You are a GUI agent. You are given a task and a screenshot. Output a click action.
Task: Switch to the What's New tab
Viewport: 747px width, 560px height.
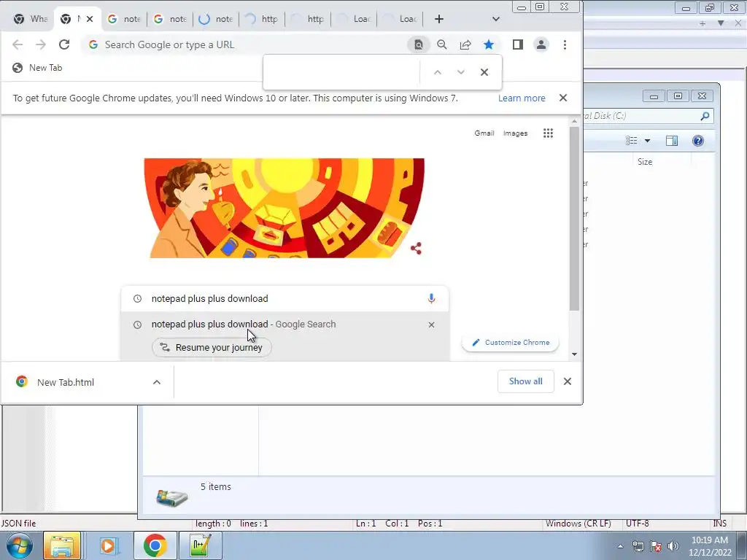click(x=29, y=19)
